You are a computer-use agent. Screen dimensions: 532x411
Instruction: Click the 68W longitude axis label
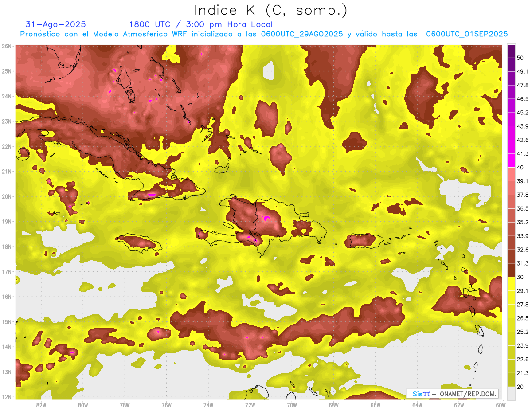click(x=334, y=405)
